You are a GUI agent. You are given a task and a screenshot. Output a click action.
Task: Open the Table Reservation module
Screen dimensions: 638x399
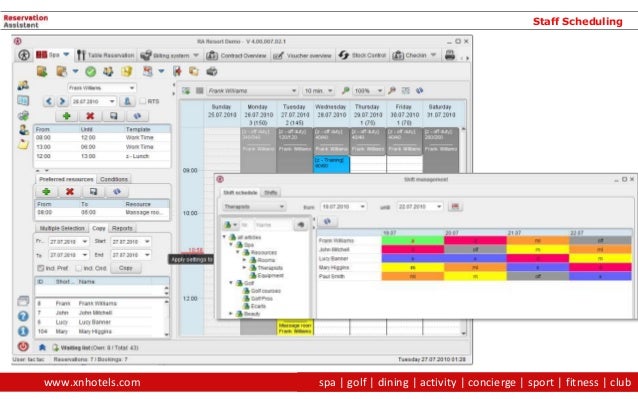106,55
